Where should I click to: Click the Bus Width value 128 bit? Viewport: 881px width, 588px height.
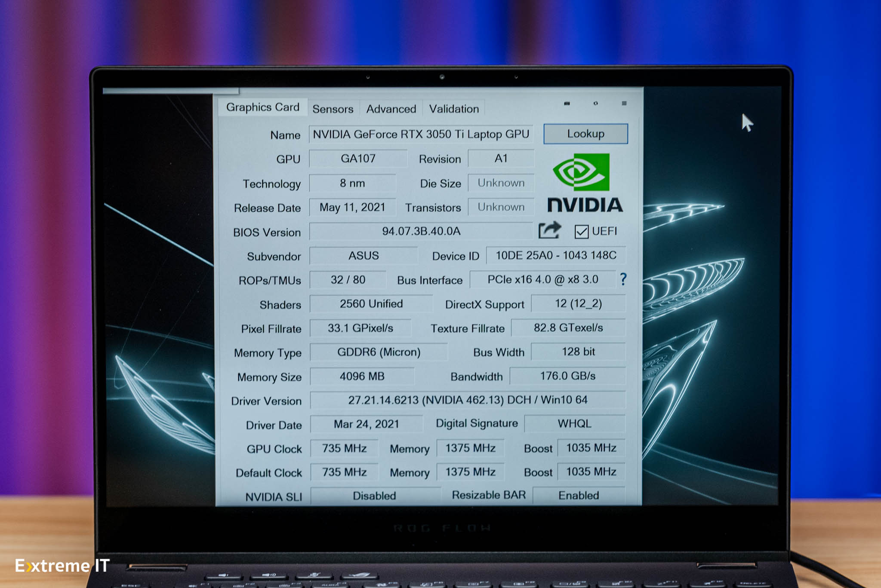(578, 352)
